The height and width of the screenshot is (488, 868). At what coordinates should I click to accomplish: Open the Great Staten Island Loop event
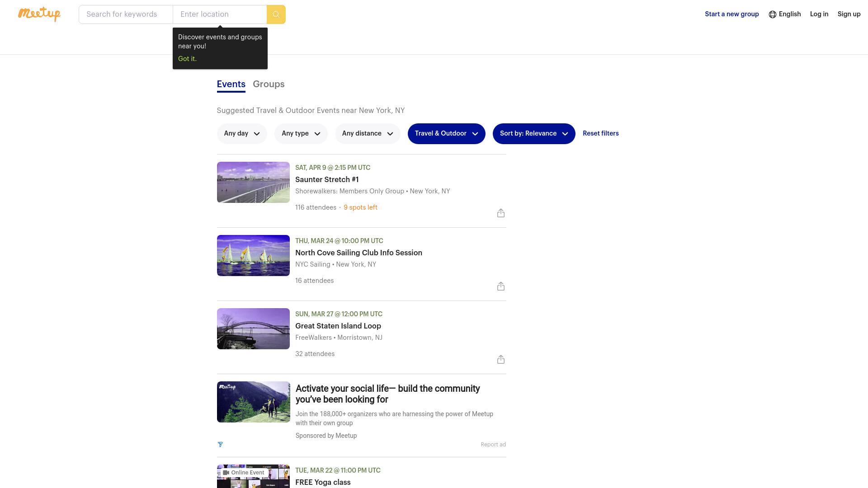(x=338, y=326)
